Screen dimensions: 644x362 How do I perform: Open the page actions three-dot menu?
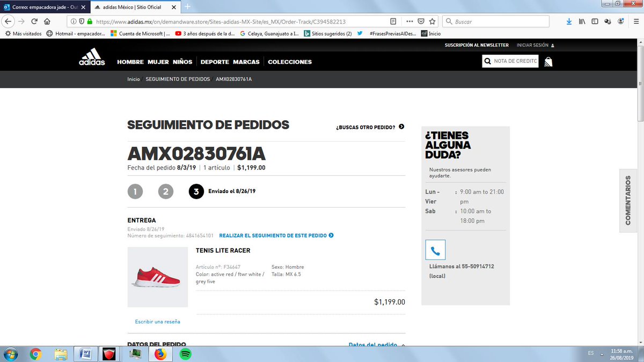409,22
